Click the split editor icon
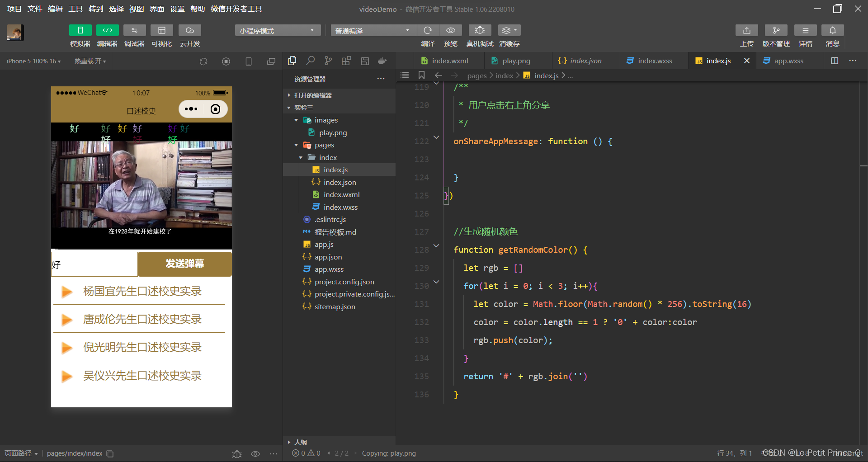Image resolution: width=868 pixels, height=462 pixels. coord(835,61)
